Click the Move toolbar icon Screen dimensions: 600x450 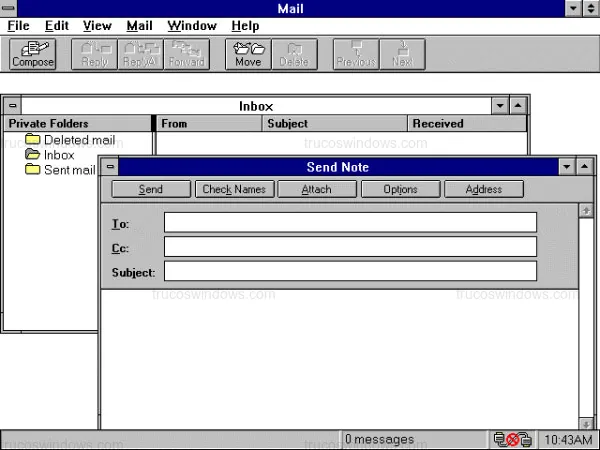(248, 54)
